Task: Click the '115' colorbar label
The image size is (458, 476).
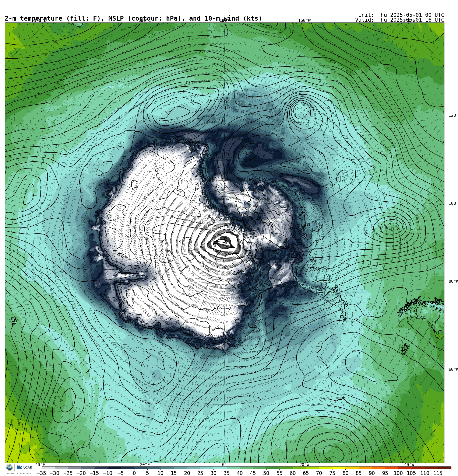Action: coord(438,473)
